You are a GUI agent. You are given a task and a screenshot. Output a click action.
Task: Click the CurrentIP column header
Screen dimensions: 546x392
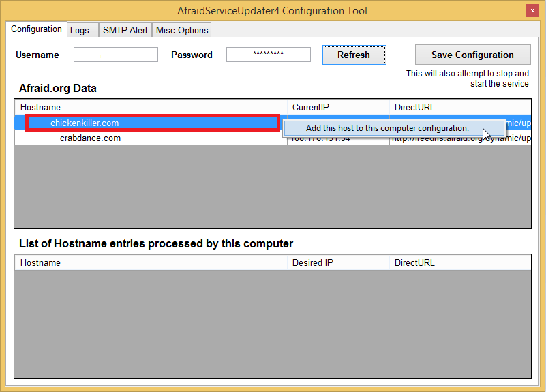point(337,107)
